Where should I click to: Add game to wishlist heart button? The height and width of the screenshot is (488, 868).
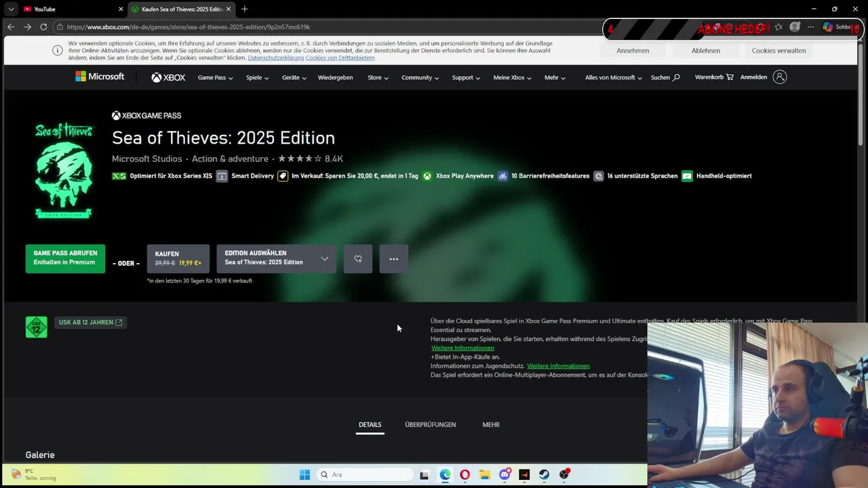(358, 259)
